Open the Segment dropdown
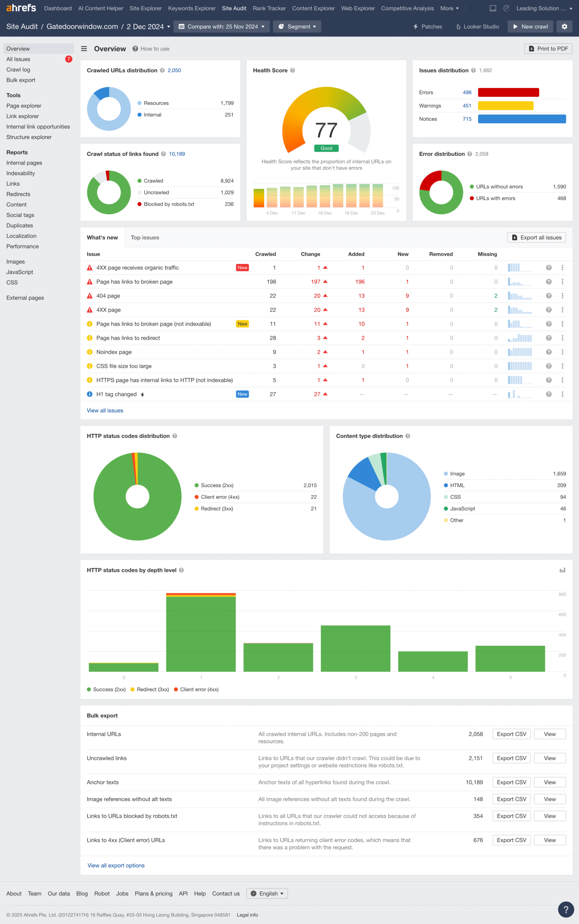Viewport: 579px width, 924px height. tap(297, 26)
